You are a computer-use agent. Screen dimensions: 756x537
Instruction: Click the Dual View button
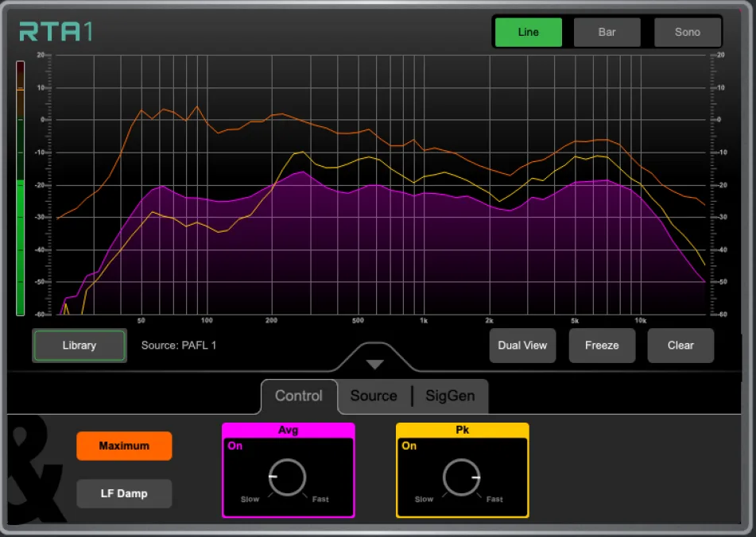pos(522,346)
